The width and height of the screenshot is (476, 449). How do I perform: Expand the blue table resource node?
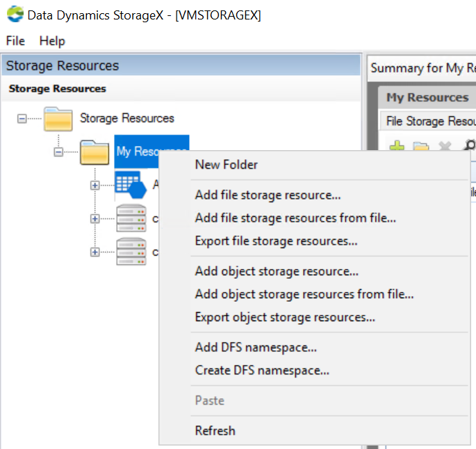[x=95, y=185]
